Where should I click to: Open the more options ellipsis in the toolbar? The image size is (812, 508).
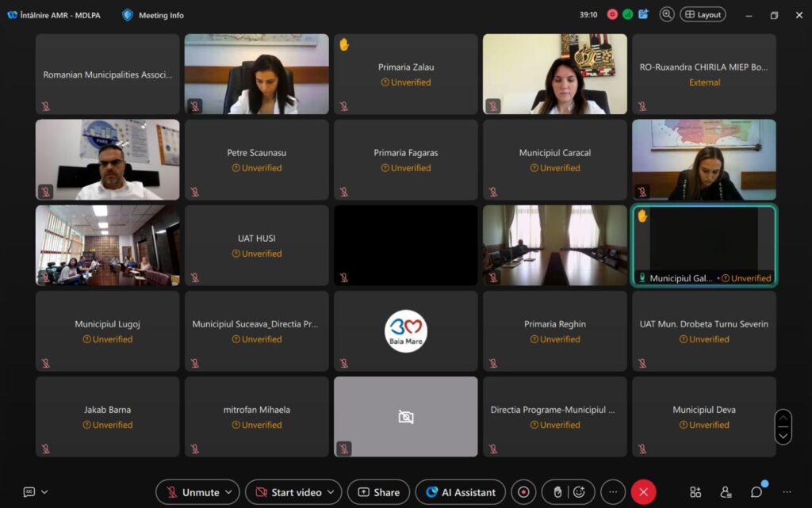(x=612, y=492)
